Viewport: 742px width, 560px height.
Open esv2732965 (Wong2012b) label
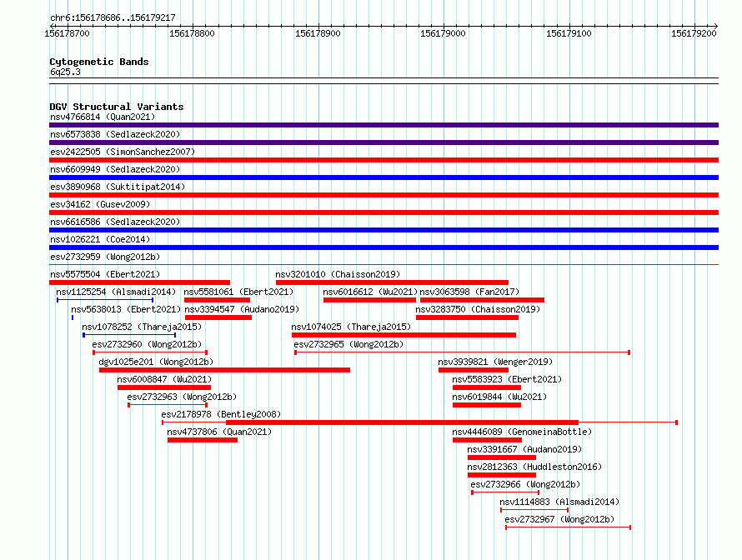(x=348, y=344)
